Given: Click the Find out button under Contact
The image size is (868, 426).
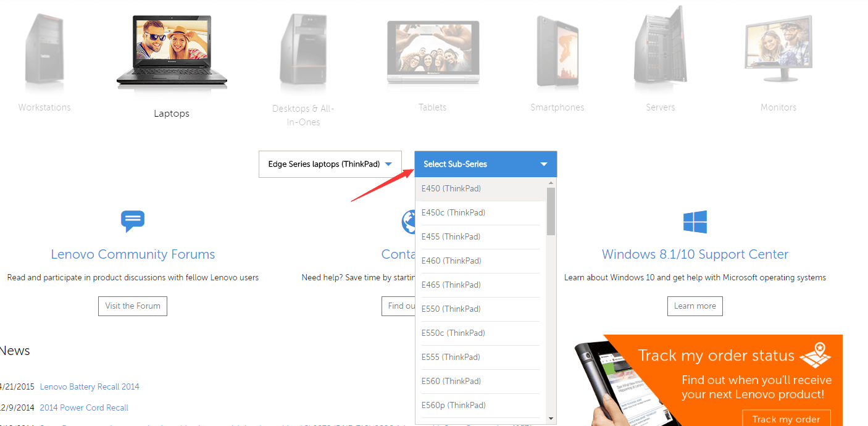Looking at the screenshot, I should coord(399,306).
